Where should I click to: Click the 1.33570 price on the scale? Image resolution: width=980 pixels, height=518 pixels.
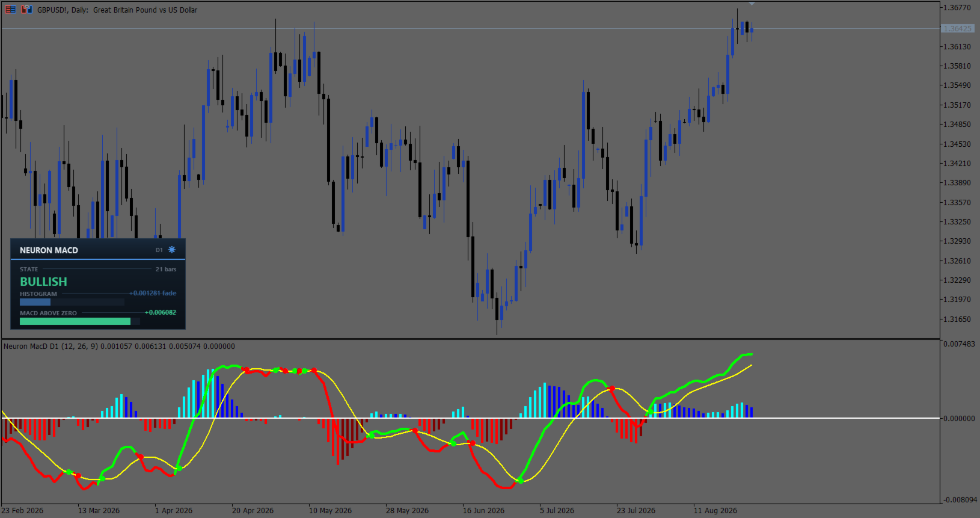point(958,203)
